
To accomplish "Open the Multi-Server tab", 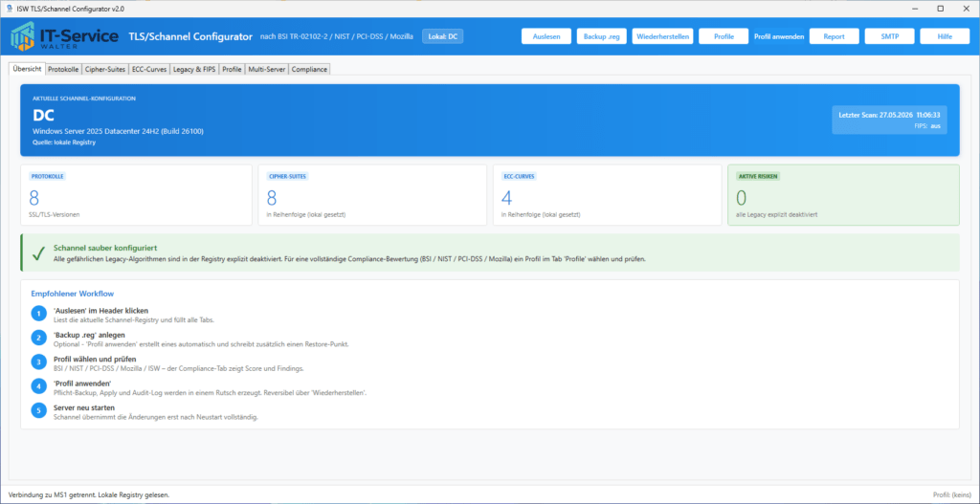I will 267,69.
